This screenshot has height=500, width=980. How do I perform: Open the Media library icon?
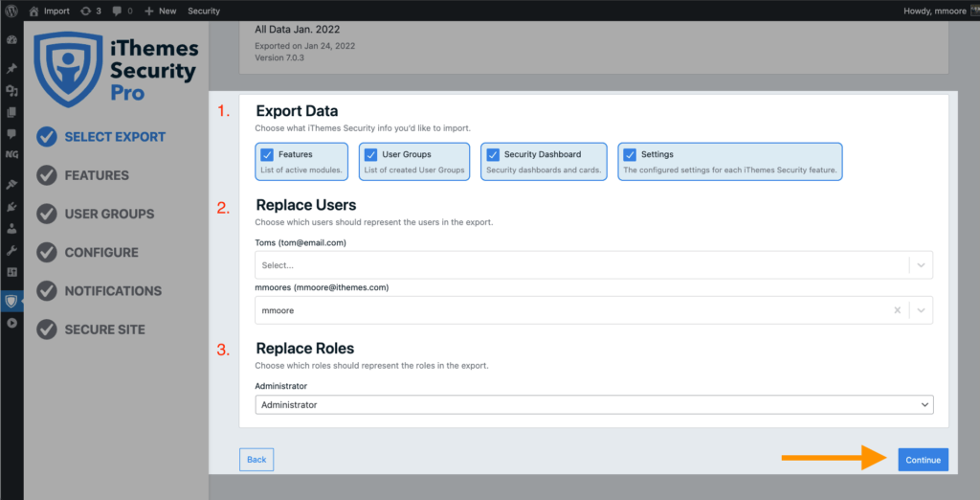[x=11, y=91]
